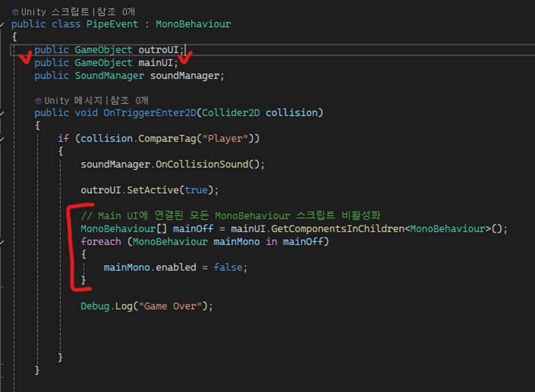Click the 'if' keyword
Viewport: 535px width, 392px height.
[x=63, y=138]
